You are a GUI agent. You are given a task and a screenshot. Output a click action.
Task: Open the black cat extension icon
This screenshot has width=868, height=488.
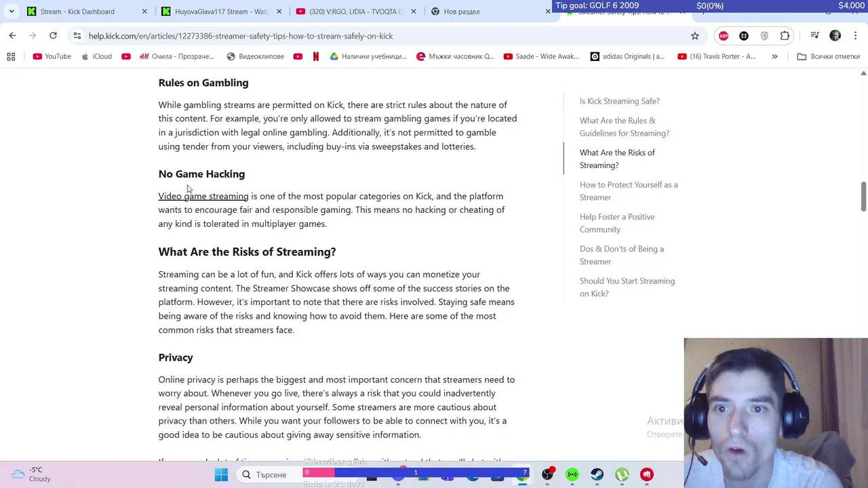(x=744, y=36)
